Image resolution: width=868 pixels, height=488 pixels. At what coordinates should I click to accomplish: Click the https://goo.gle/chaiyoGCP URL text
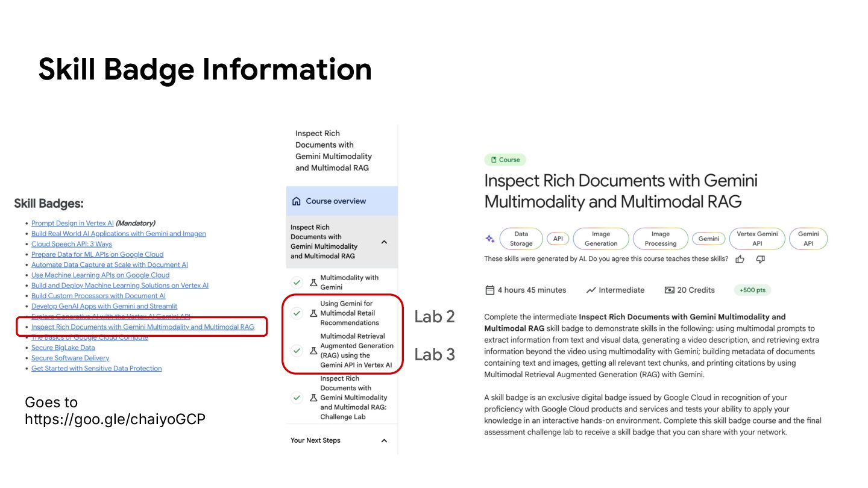[115, 419]
